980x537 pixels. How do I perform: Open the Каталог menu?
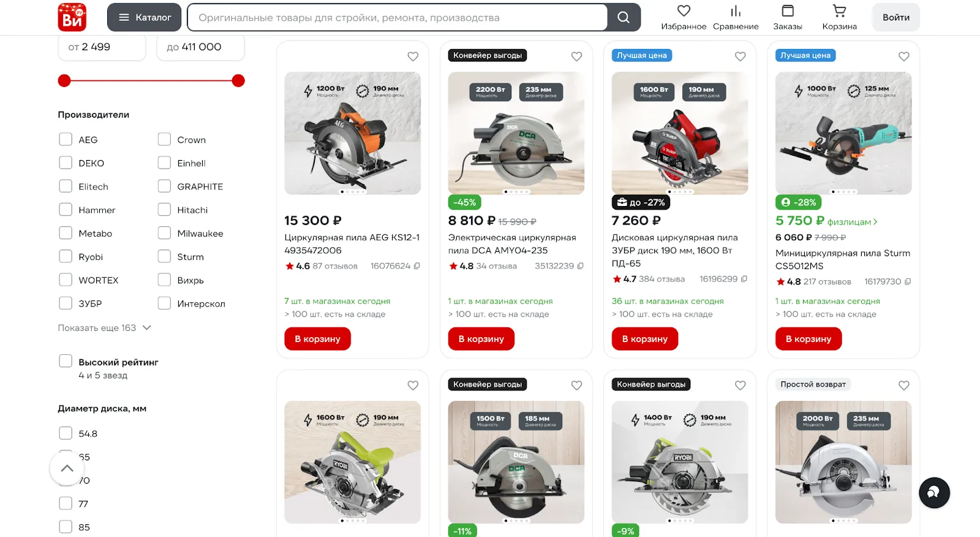point(145,17)
